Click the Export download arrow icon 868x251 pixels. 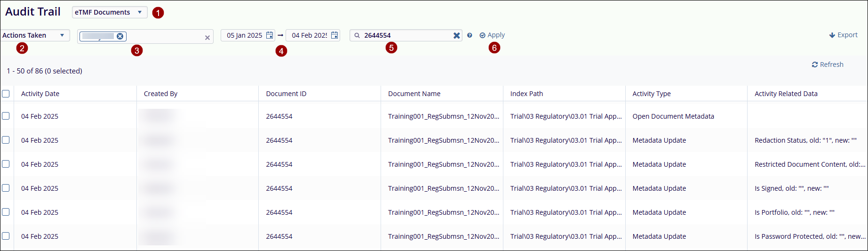click(832, 35)
